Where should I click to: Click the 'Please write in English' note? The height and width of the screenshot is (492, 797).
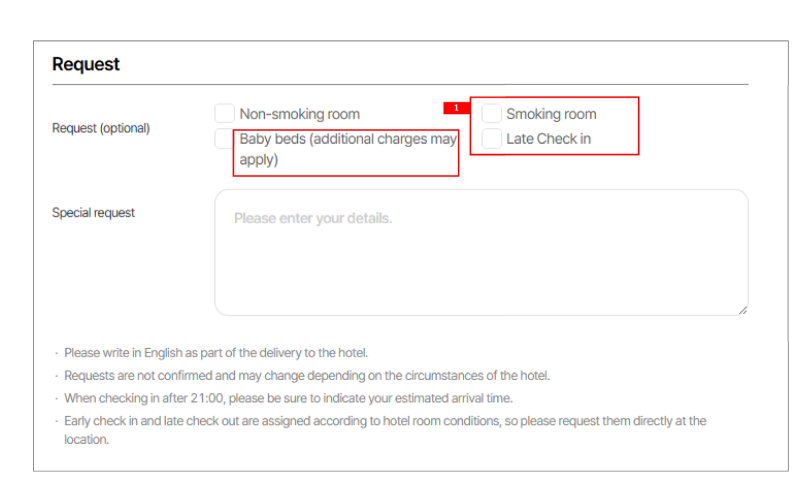(216, 353)
